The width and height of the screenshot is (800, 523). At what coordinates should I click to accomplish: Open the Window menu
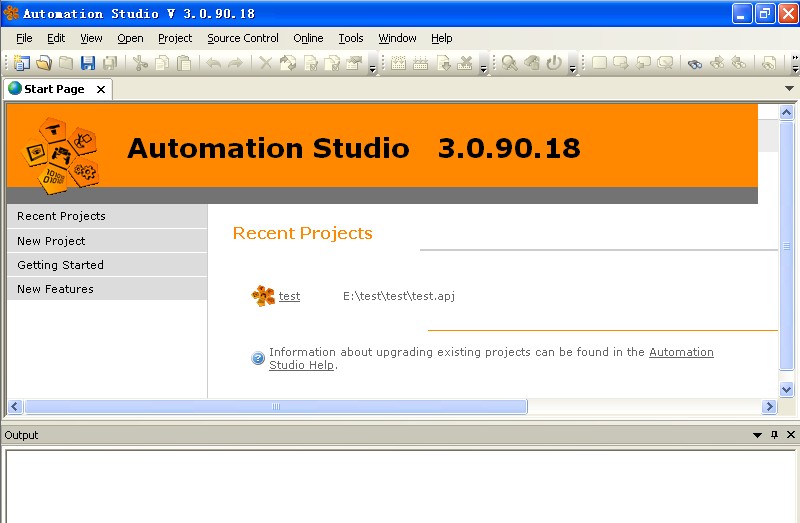(x=397, y=38)
